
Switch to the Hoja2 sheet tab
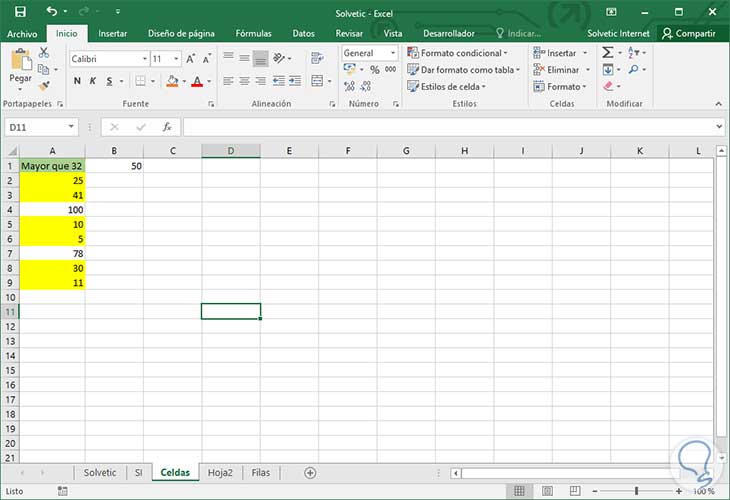(220, 473)
